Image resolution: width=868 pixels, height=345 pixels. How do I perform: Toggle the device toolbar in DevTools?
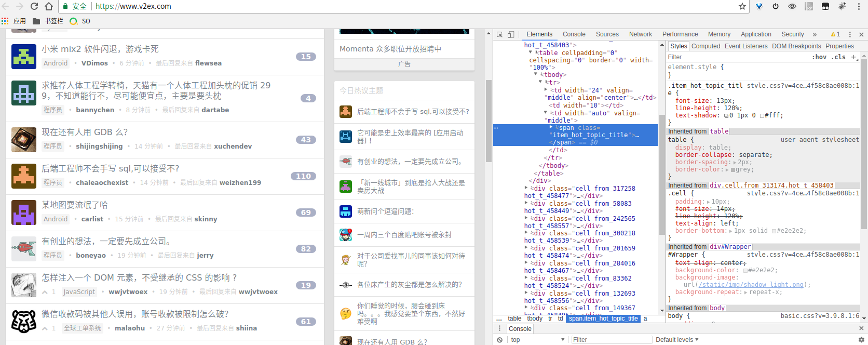click(511, 34)
